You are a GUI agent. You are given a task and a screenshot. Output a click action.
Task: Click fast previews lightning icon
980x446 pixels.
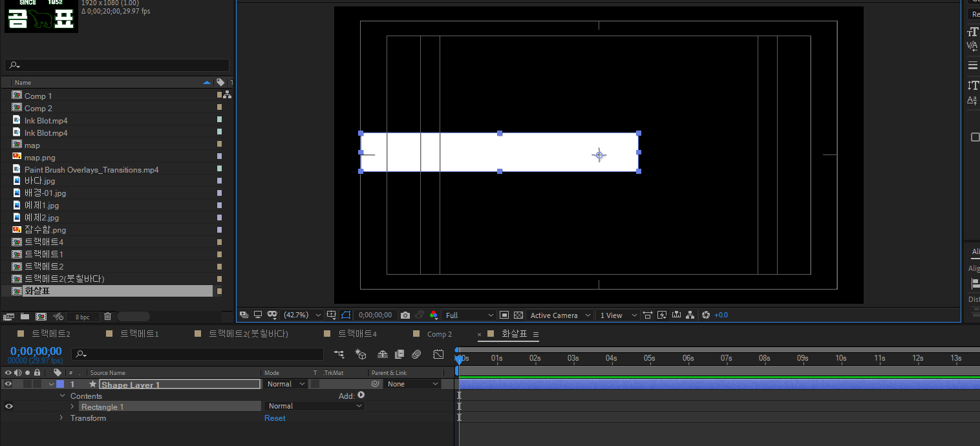pyautogui.click(x=662, y=315)
